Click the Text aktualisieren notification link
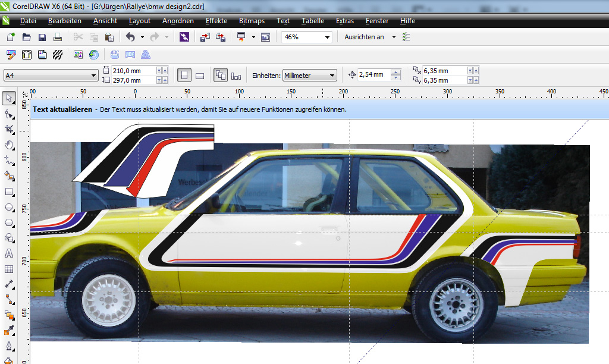Image resolution: width=609 pixels, height=364 pixels. click(x=62, y=109)
